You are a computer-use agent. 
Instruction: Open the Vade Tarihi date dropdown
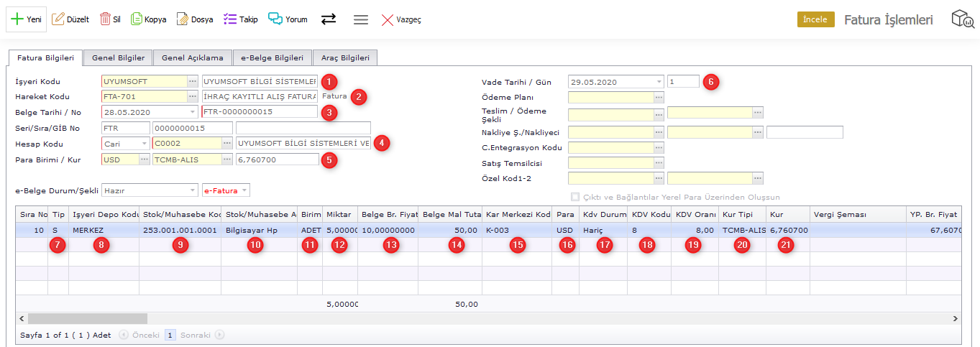pyautogui.click(x=658, y=82)
